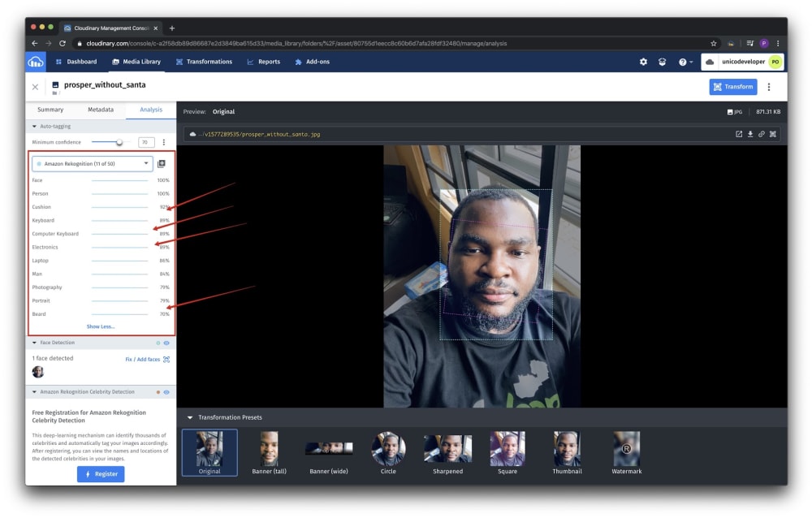This screenshot has width=812, height=518.
Task: Open the Amazon Rekognition dropdown
Action: 93,164
